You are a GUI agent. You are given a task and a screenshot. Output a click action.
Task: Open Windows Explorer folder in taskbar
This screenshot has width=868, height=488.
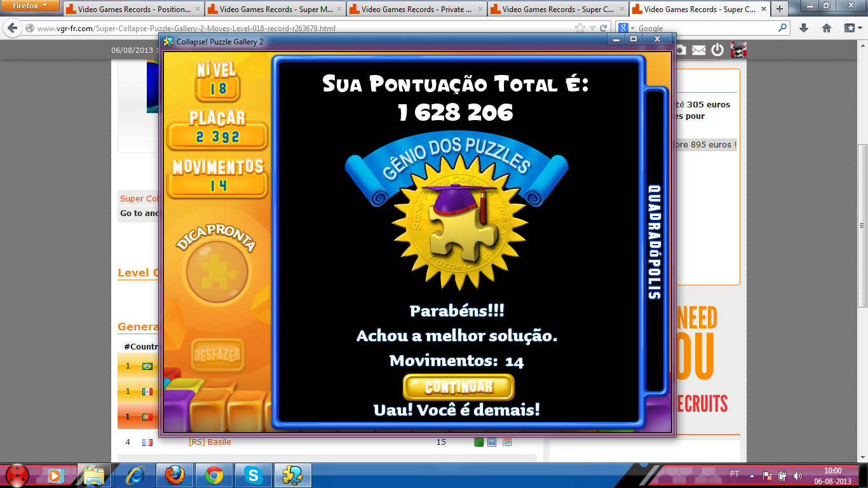point(94,475)
